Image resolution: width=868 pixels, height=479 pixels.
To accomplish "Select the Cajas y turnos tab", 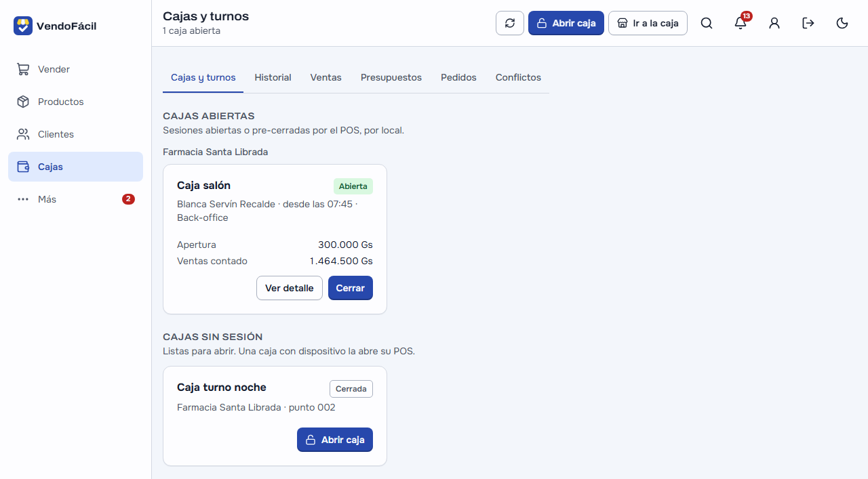I will 203,77.
